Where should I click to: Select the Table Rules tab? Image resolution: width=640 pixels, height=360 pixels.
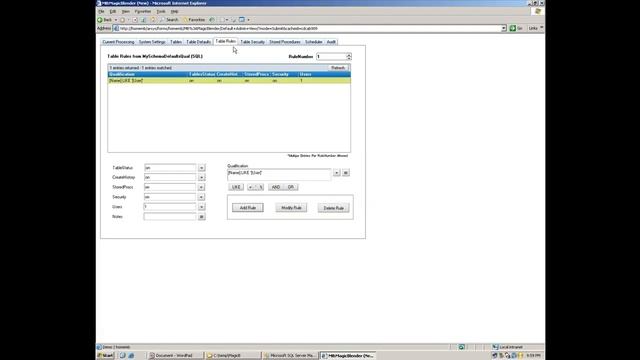coord(225,42)
